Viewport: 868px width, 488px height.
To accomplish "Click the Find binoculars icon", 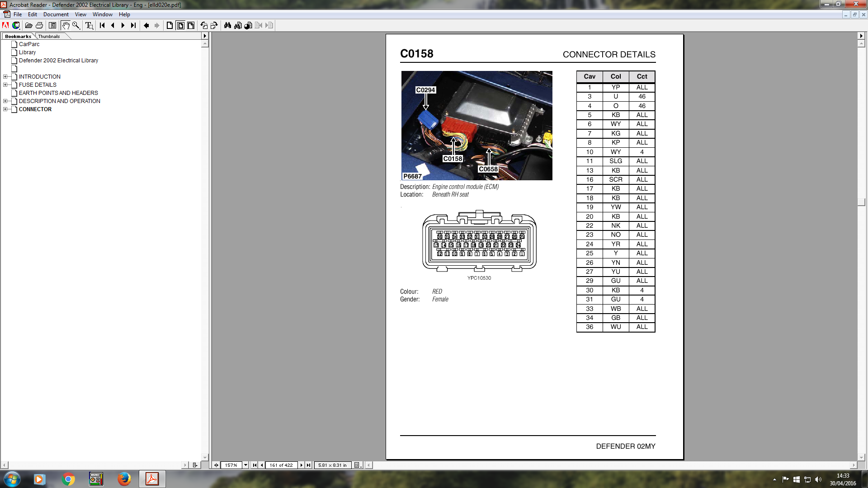I will tap(227, 25).
